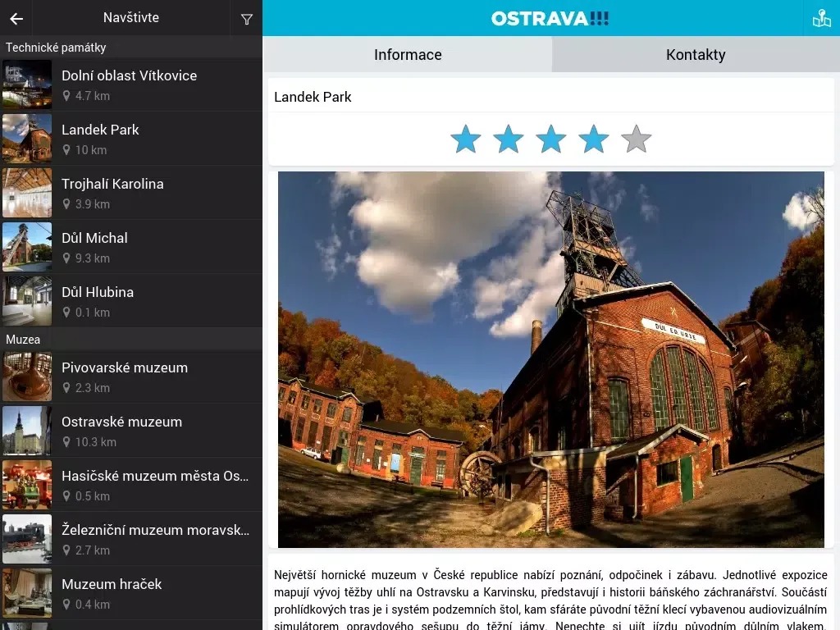Click Důl Michal thumbnail
Viewport: 840px width, 630px height.
[27, 247]
